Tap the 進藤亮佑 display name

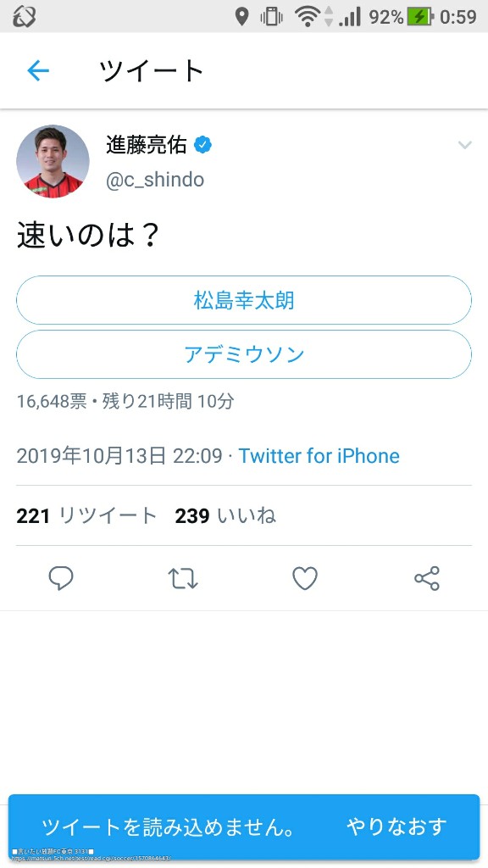pyautogui.click(x=147, y=145)
